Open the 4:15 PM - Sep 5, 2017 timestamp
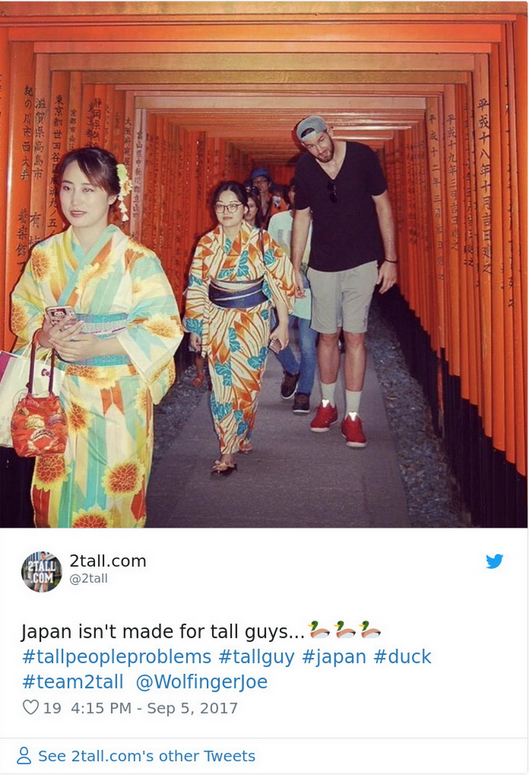 coord(154,708)
